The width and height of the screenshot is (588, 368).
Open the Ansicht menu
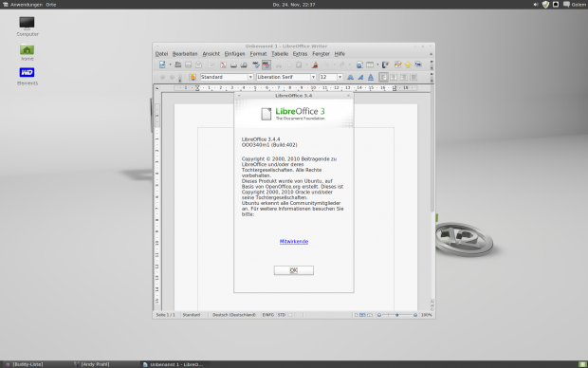[x=211, y=54]
